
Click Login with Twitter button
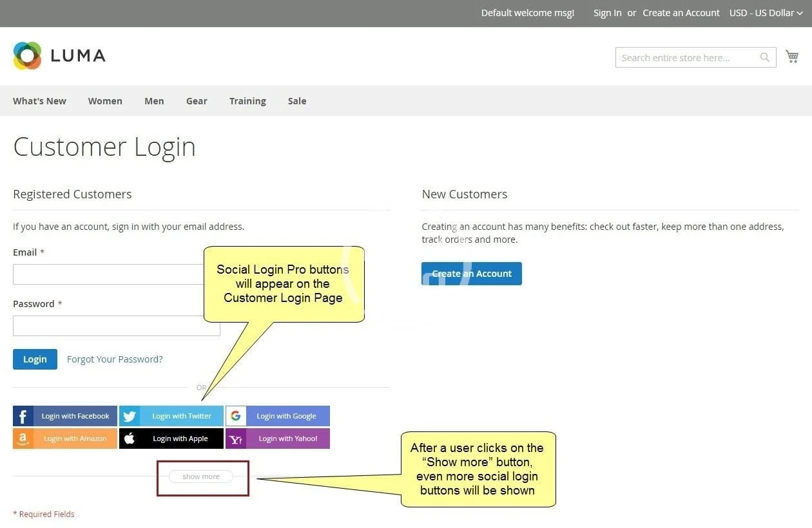tap(171, 416)
